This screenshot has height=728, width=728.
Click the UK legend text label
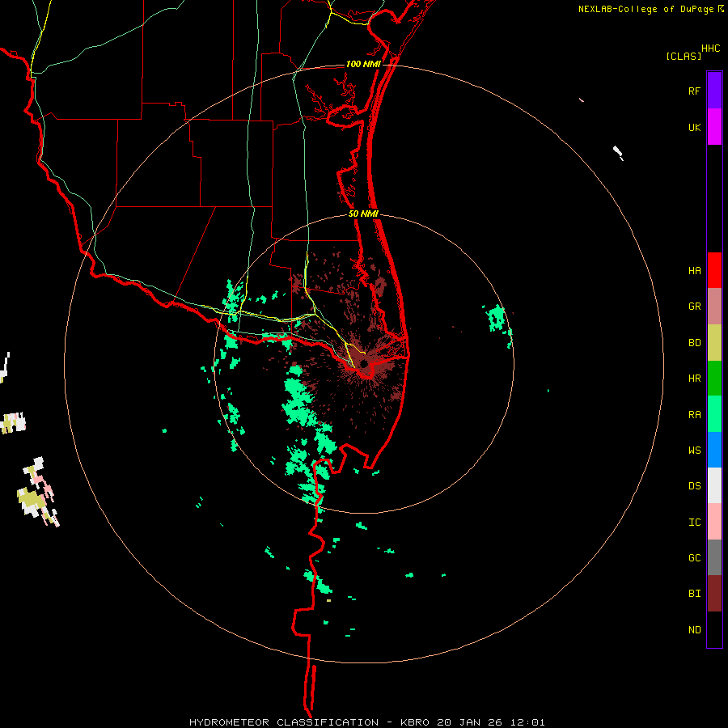point(694,127)
